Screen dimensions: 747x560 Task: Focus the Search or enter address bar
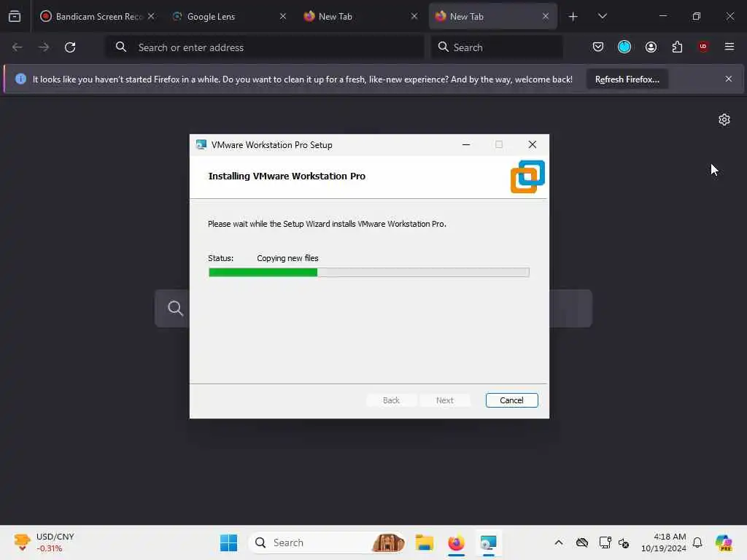point(264,47)
